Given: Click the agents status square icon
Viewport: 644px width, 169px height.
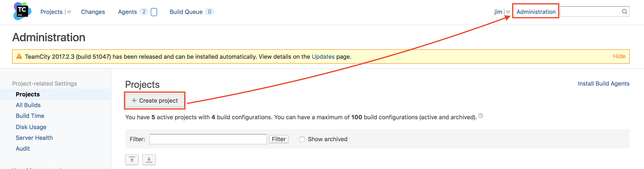Looking at the screenshot, I should coord(154,12).
